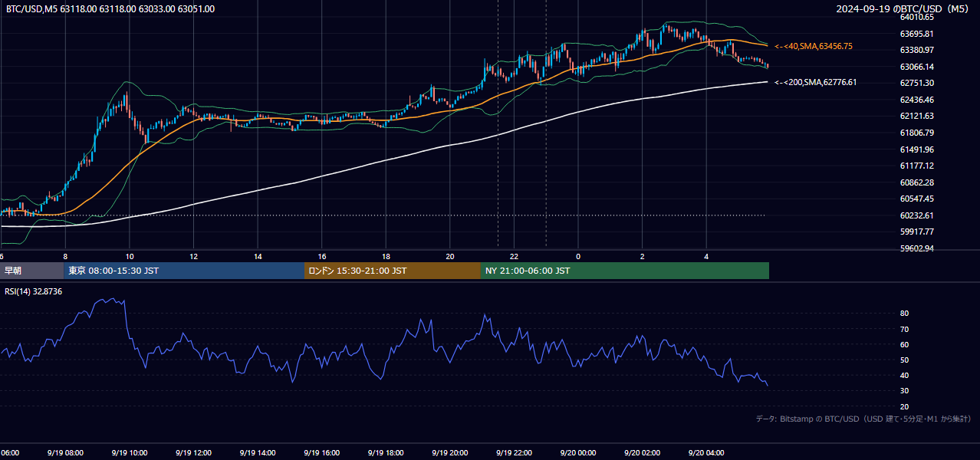Select the ロンドン 15:30-21:00 JST session bar

tap(393, 271)
